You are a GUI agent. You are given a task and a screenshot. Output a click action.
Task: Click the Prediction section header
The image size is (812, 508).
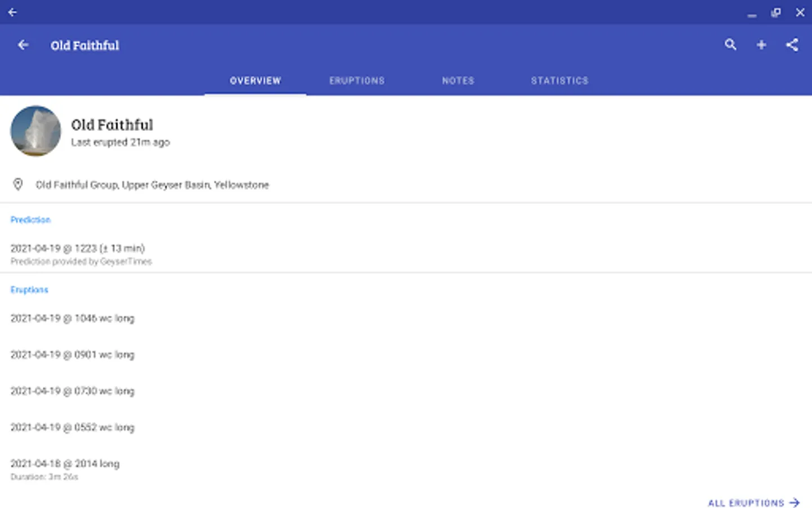click(30, 220)
